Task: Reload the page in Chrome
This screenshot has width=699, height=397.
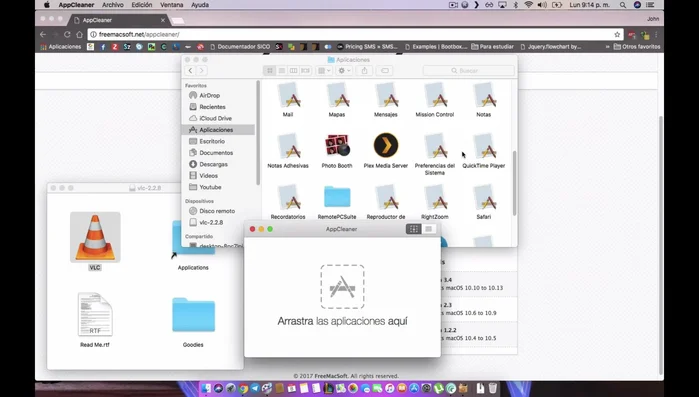Action: 67,34
